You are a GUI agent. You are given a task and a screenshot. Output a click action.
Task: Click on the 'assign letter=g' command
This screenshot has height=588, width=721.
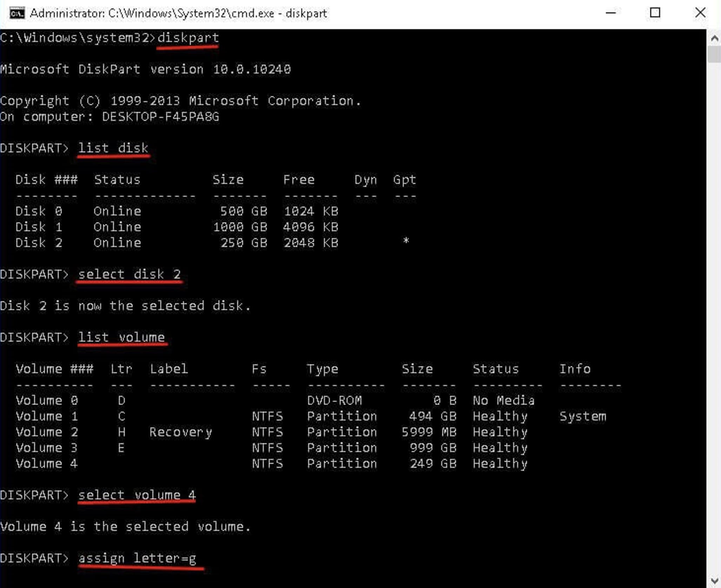(x=137, y=558)
